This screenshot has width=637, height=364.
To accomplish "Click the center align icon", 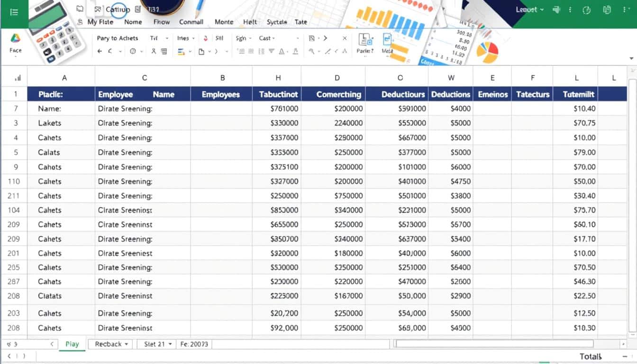I will click(x=252, y=52).
